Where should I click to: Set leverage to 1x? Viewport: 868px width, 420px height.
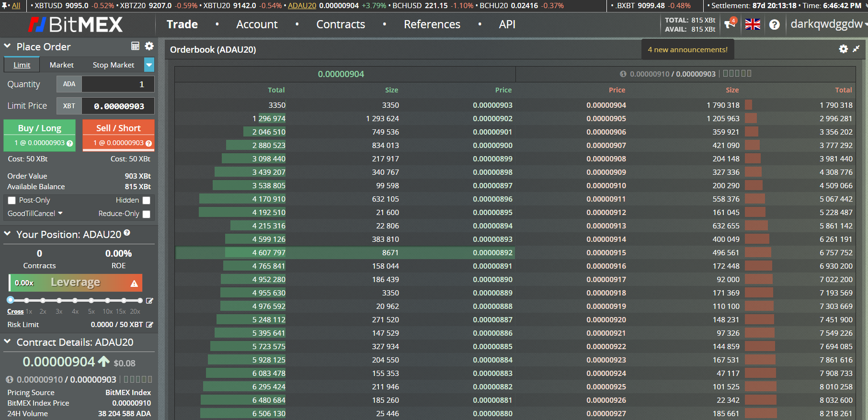[x=29, y=311]
